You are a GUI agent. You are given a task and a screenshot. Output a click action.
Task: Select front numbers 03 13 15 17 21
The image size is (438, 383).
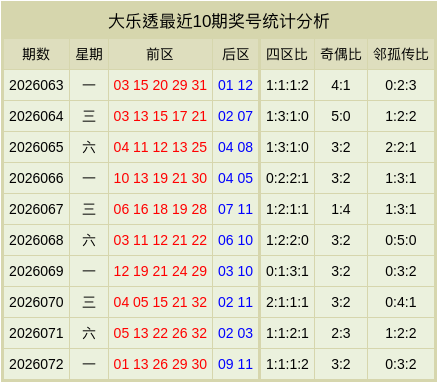[x=160, y=116]
